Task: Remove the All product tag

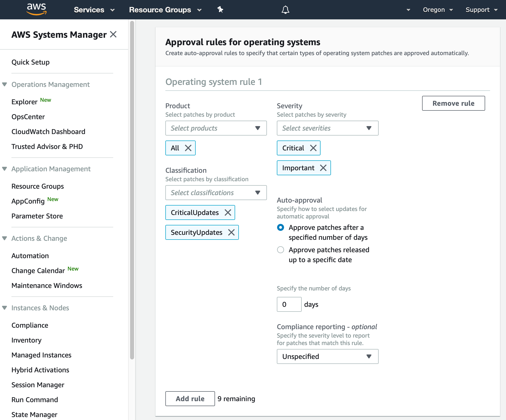Action: 188,148
